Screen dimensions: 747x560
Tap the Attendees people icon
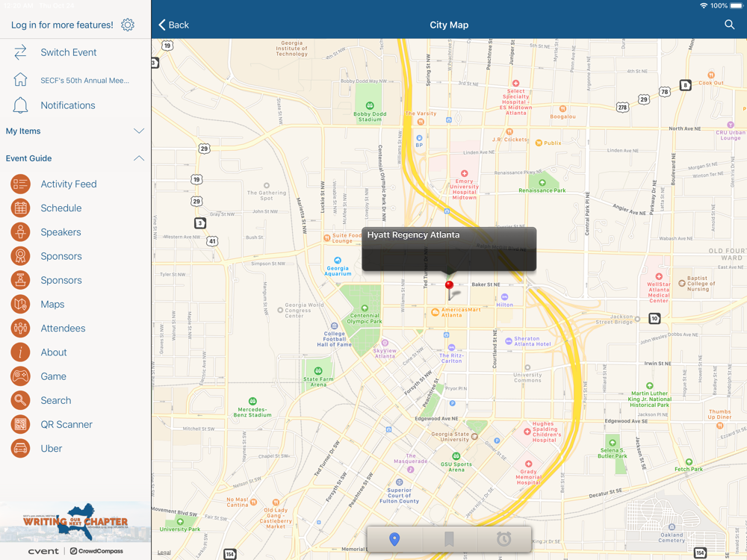tap(20, 329)
